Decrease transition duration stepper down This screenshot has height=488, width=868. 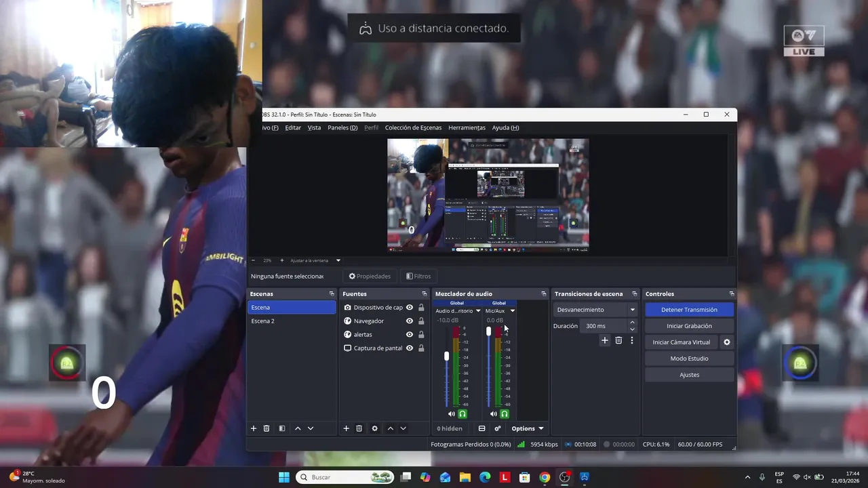pyautogui.click(x=632, y=329)
